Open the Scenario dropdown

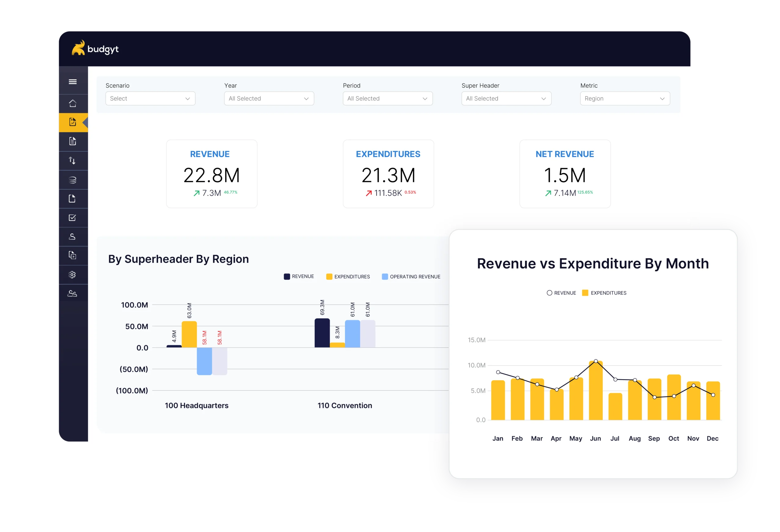coord(150,98)
